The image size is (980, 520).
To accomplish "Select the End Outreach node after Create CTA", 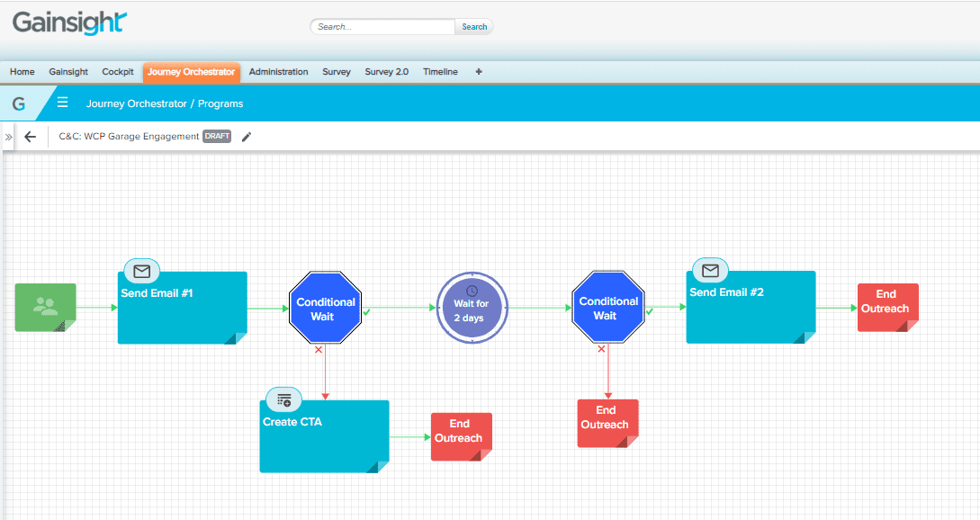I will pyautogui.click(x=460, y=435).
